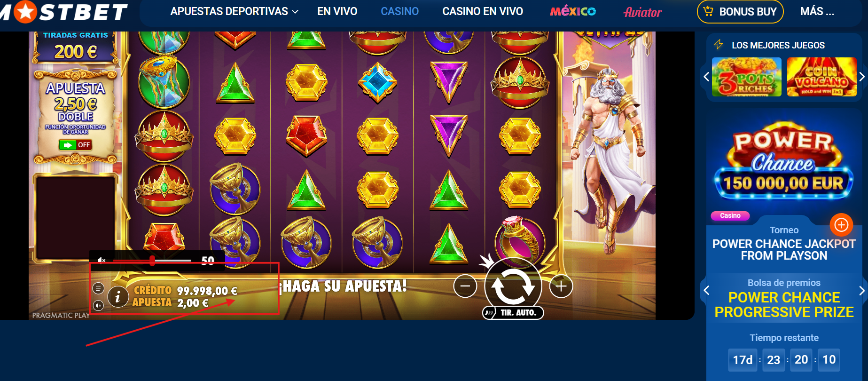This screenshot has height=381, width=868.
Task: Open the Casino en Vivo tab
Action: point(483,11)
